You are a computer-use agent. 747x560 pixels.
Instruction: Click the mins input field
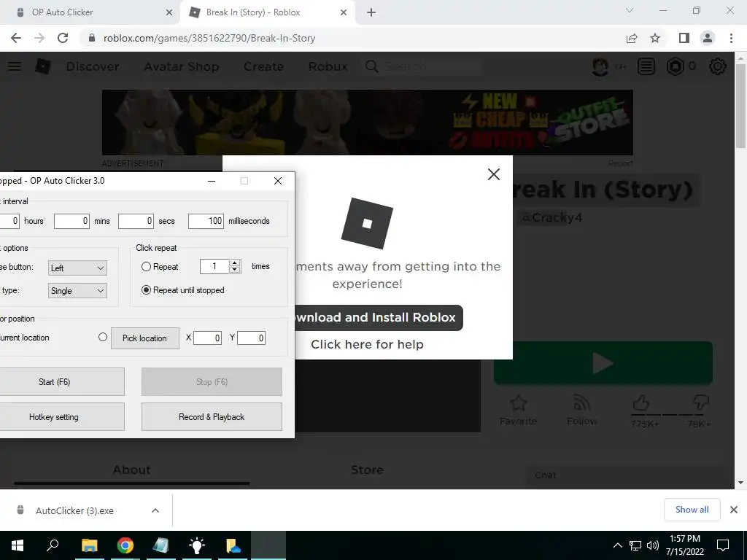pyautogui.click(x=71, y=221)
